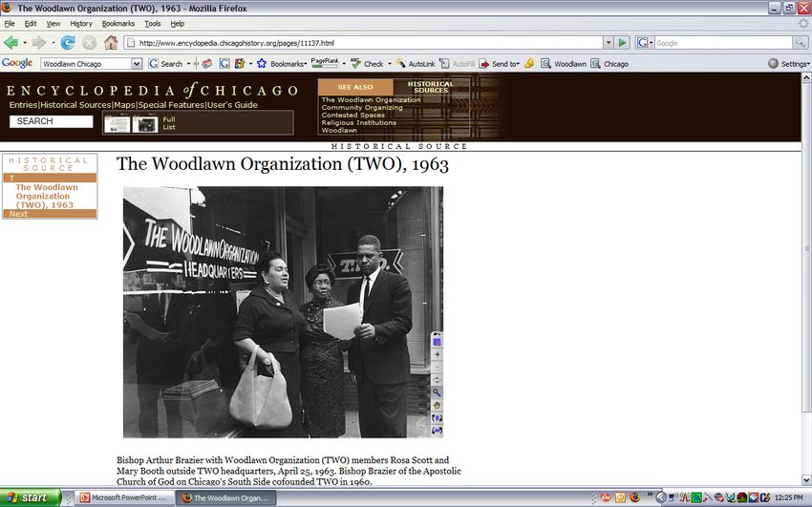Click fit-width arrows icon at viewer toolbar bottom

tap(438, 431)
